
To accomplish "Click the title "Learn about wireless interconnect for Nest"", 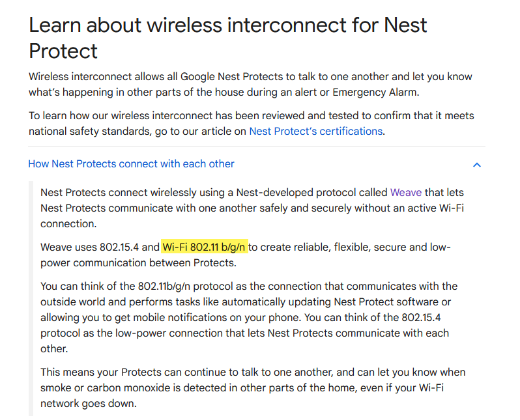I will [x=228, y=25].
